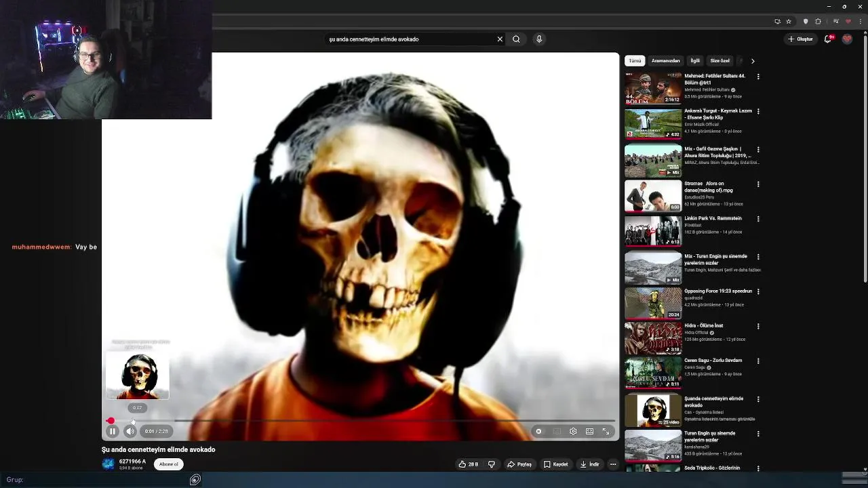
Task: Open options menu for Mehmed: Fetihler Sultanı video
Action: pos(758,77)
